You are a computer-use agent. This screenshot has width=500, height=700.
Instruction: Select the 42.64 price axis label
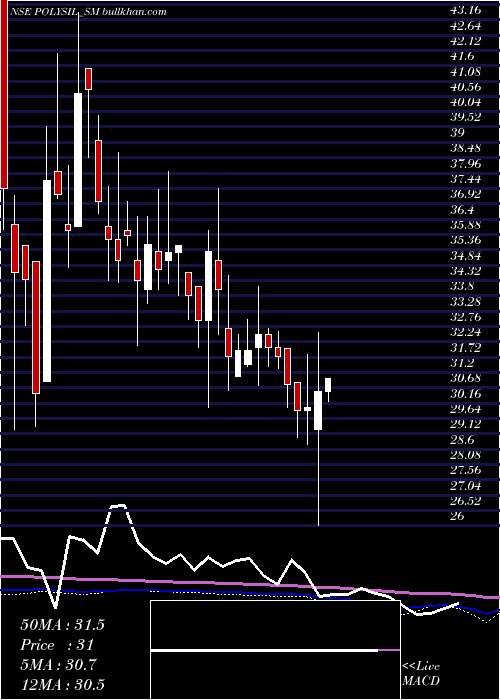[467, 25]
